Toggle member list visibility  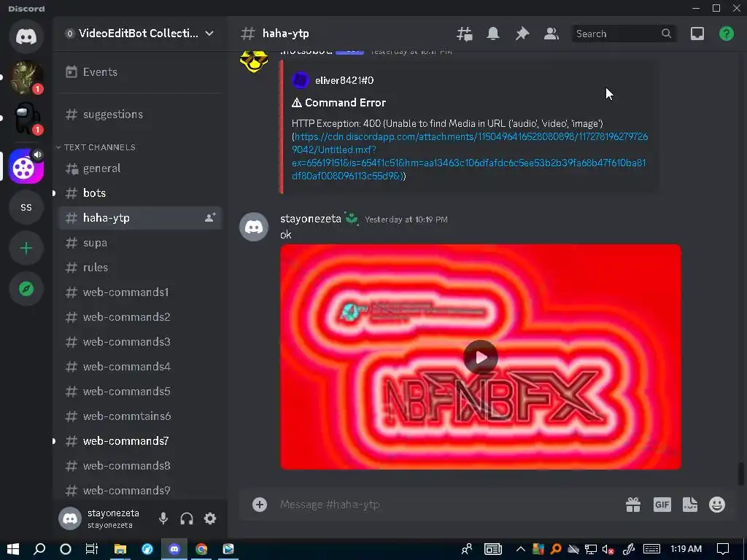[551, 34]
